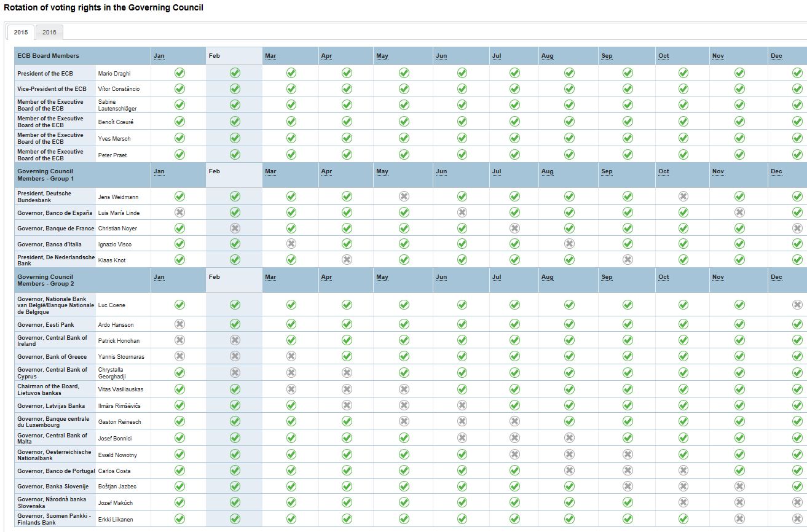
Task: Click Yannis Stournaras's March cross icon
Action: (291, 356)
